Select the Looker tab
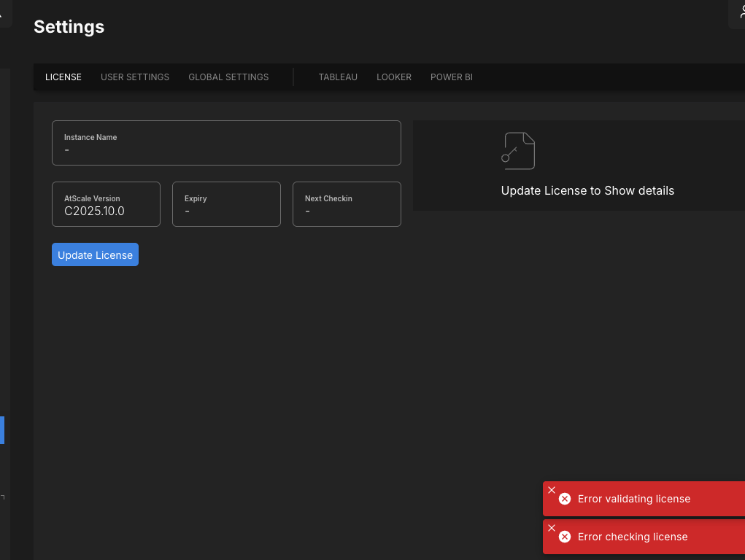The image size is (745, 560). point(394,77)
